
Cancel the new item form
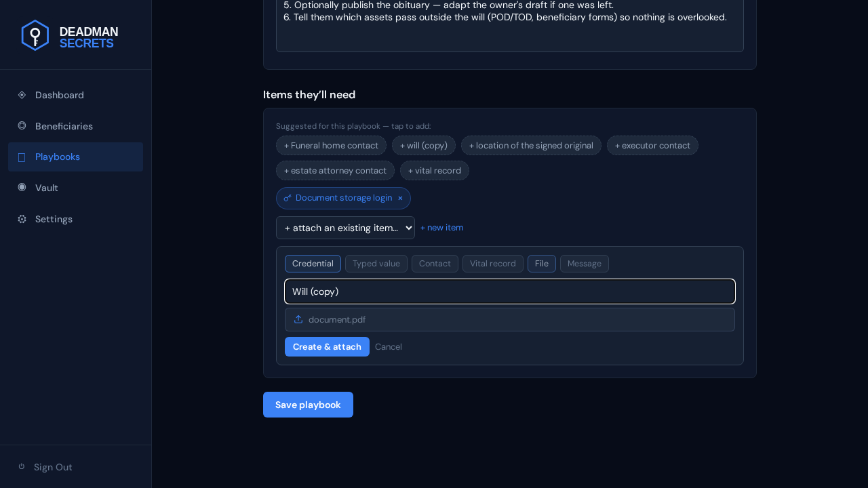(x=389, y=346)
